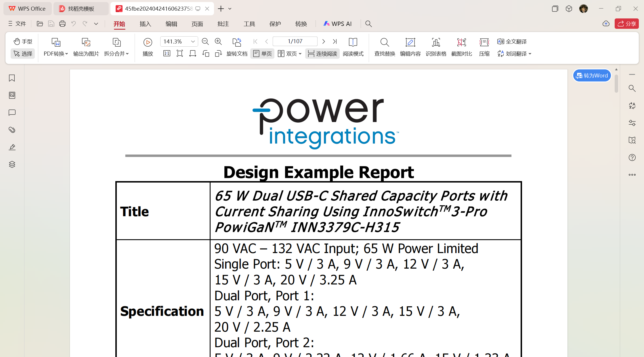Switch to the 开始 tab
The height and width of the screenshot is (357, 644).
coord(119,24)
